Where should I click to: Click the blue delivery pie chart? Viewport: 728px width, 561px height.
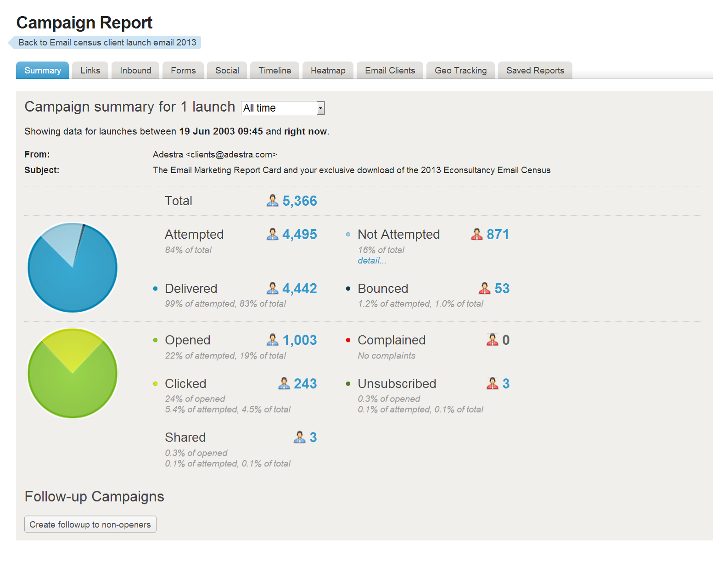point(73,268)
